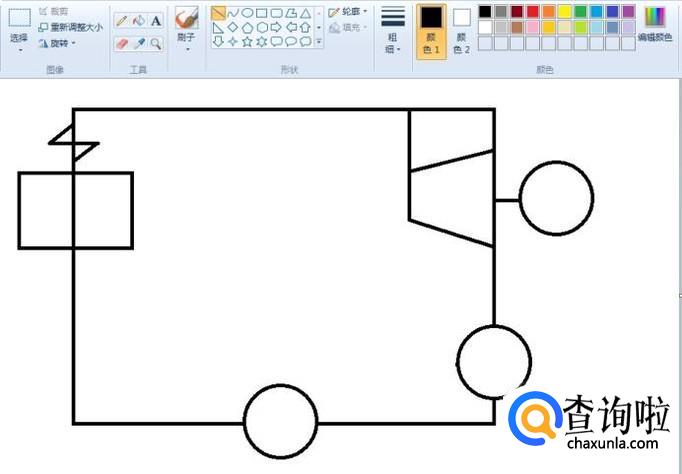Expand the shapes gallery list
Screen dimensions: 682x474
pos(319,43)
